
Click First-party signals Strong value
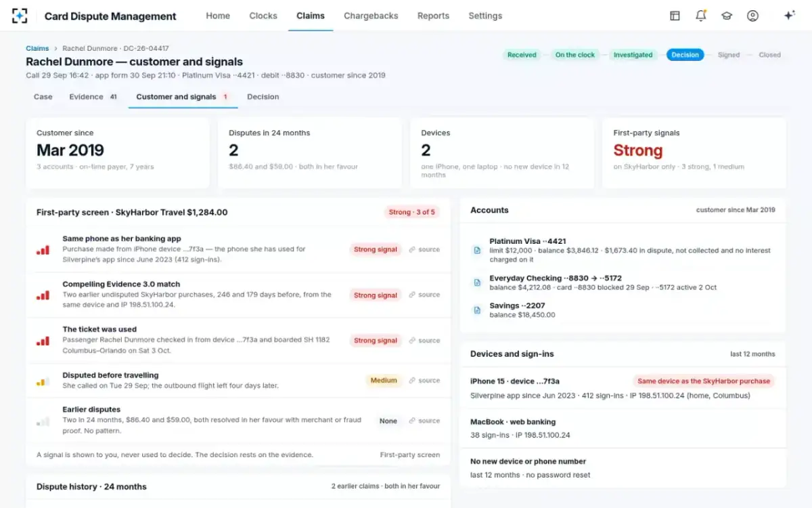click(x=637, y=150)
